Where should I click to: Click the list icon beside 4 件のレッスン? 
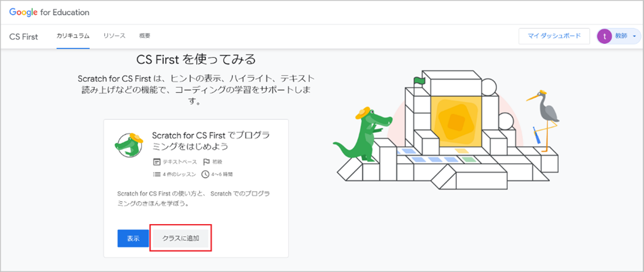[x=156, y=174]
